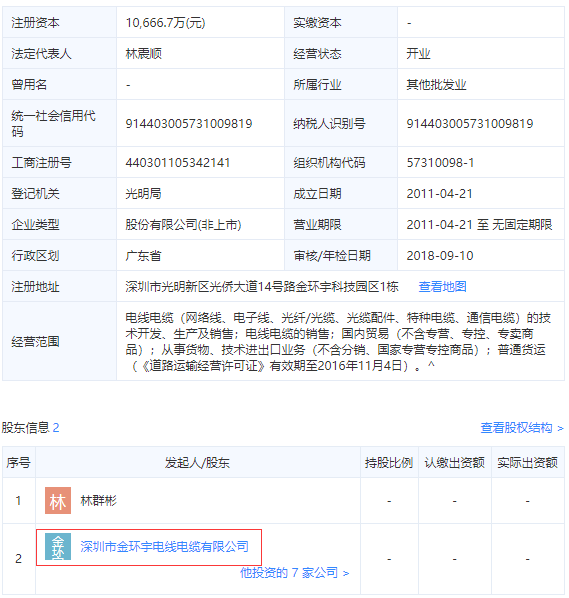Image resolution: width=569 pixels, height=598 pixels.
Task: Select business registration number 440301105342141
Action: pyautogui.click(x=177, y=163)
